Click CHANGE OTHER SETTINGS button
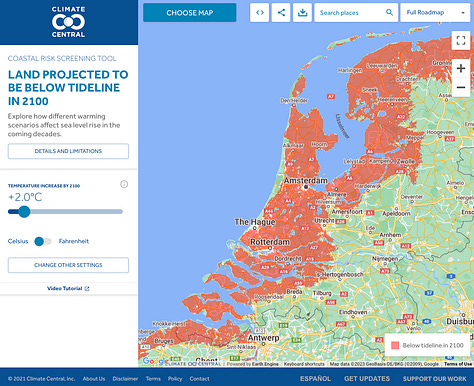Image resolution: width=474 pixels, height=386 pixels. (x=68, y=265)
